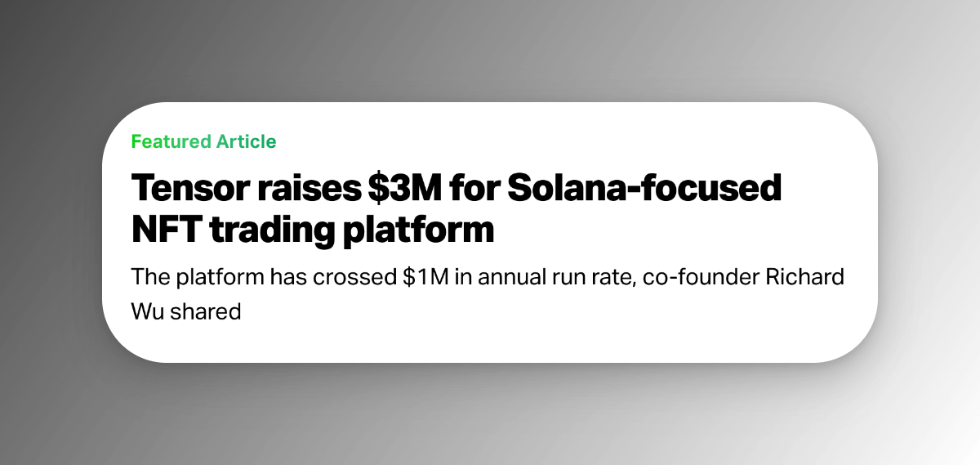980x465 pixels.
Task: Click the word Article in the green label
Action: point(246,141)
